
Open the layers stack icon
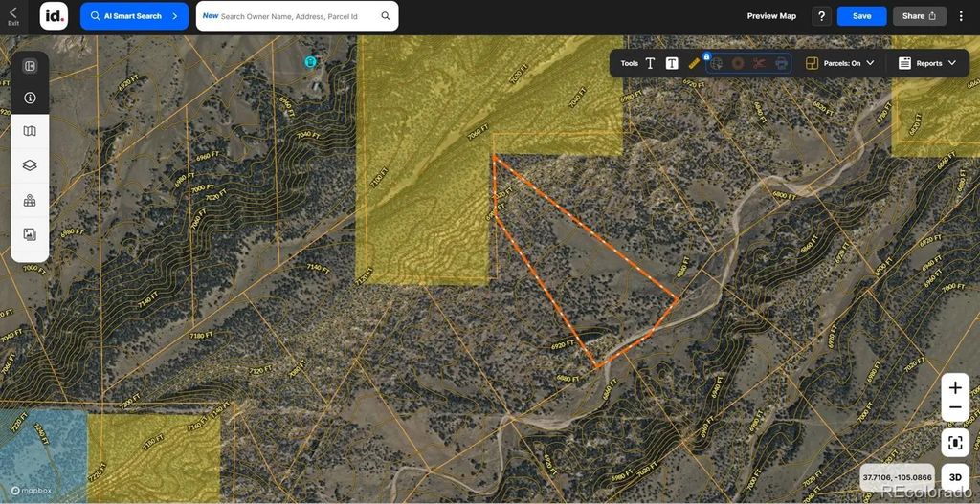pyautogui.click(x=30, y=165)
